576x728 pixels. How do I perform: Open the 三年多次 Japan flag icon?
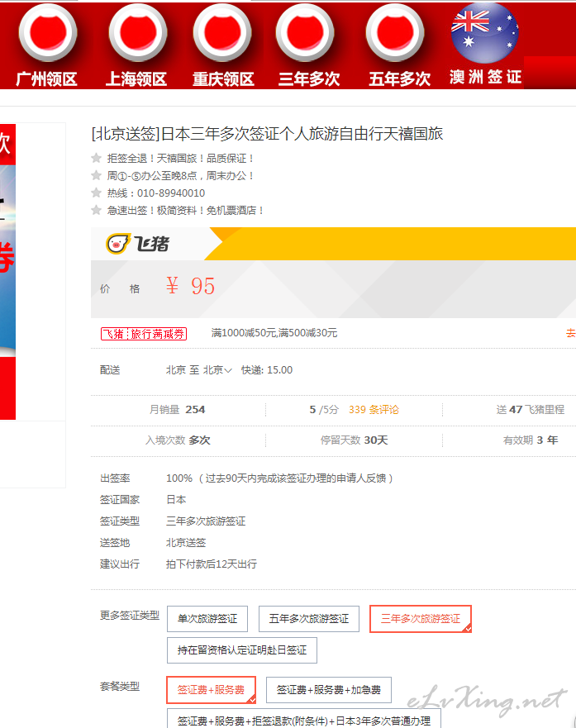304,32
